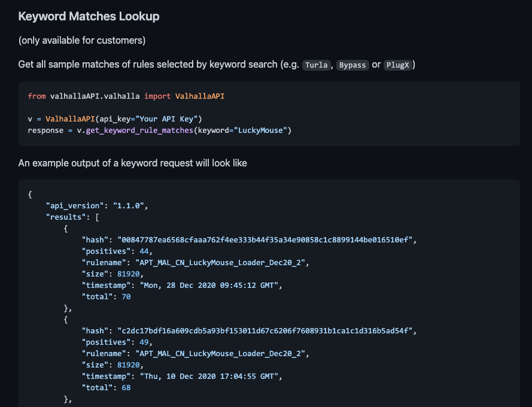Click the total value 68
This screenshot has height=407, width=532.
[x=126, y=388]
